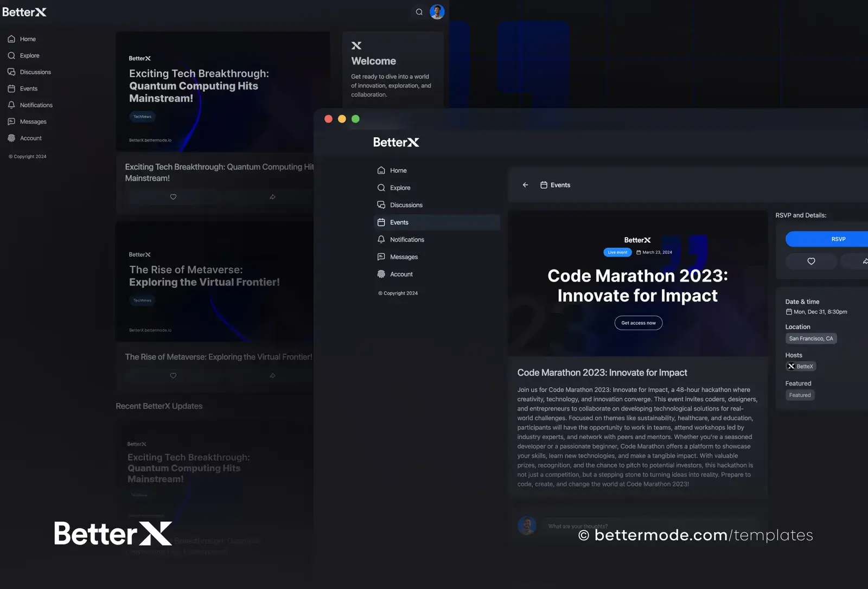Click the Copyright 2024 text in the back window
The width and height of the screenshot is (868, 589).
click(28, 157)
